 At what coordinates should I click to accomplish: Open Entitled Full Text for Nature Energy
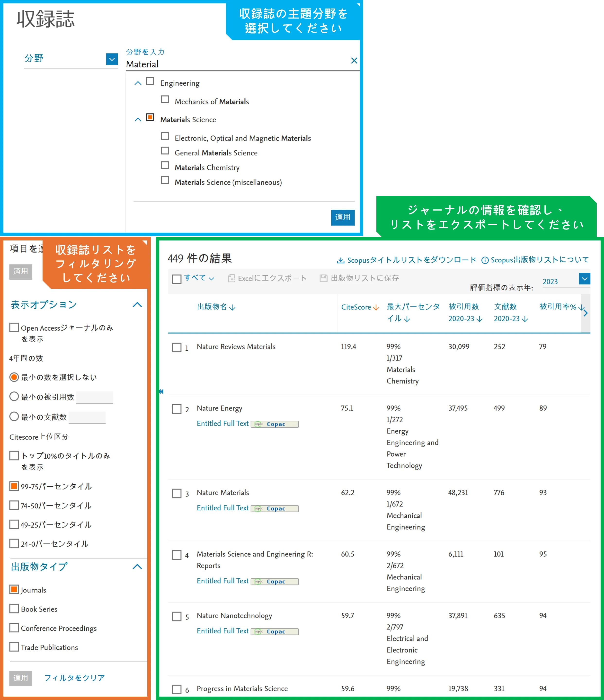(223, 423)
